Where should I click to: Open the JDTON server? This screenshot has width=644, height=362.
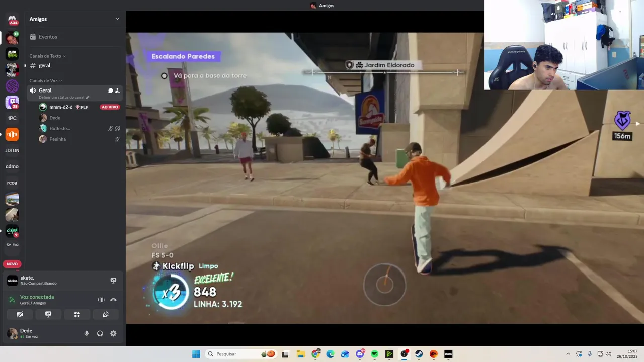[12, 150]
